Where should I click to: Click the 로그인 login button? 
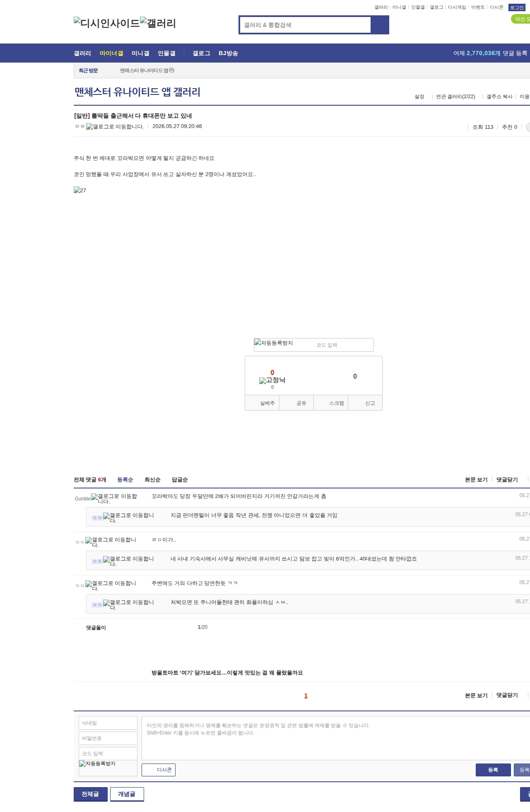pyautogui.click(x=517, y=7)
